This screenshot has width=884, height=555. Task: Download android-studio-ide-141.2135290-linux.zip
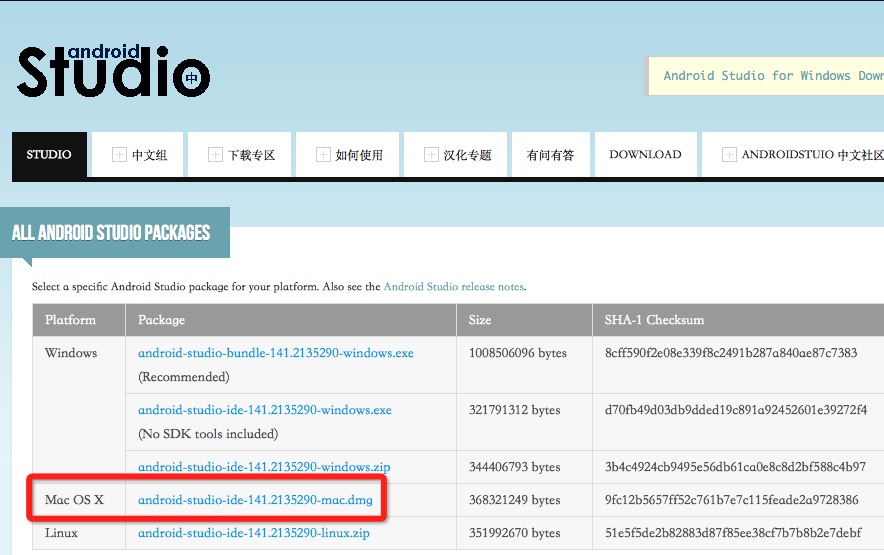point(254,533)
